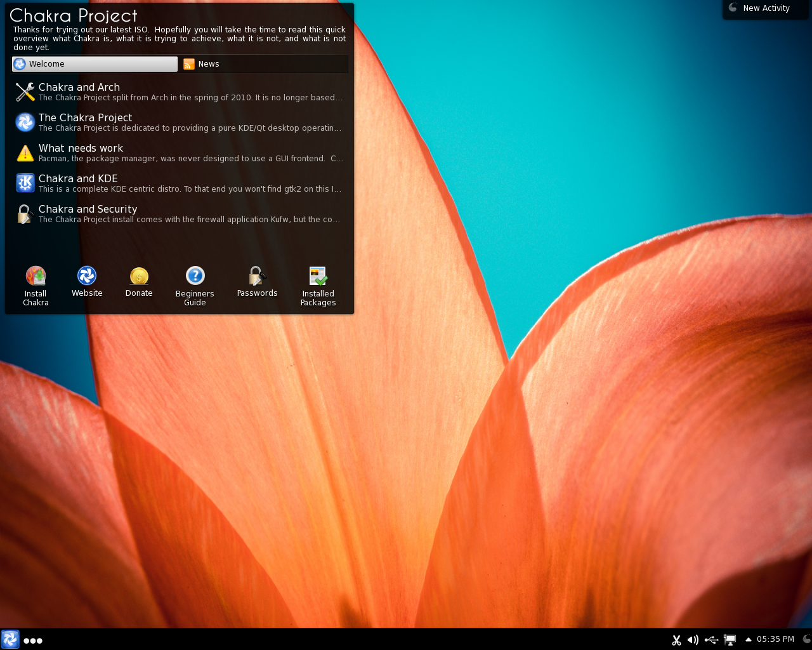This screenshot has width=812, height=650.
Task: Open the Chakra and Arch article
Action: click(179, 92)
